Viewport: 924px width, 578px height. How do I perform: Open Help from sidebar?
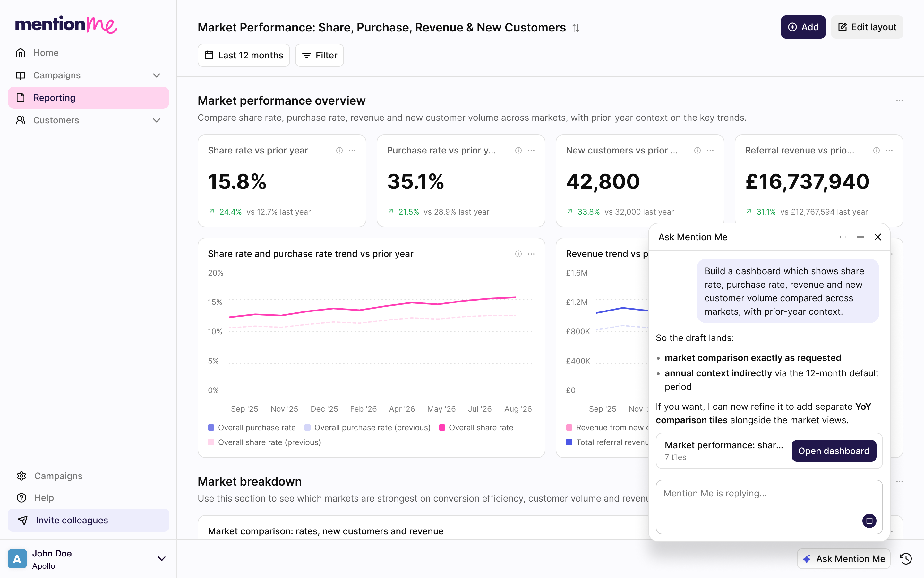click(89, 498)
